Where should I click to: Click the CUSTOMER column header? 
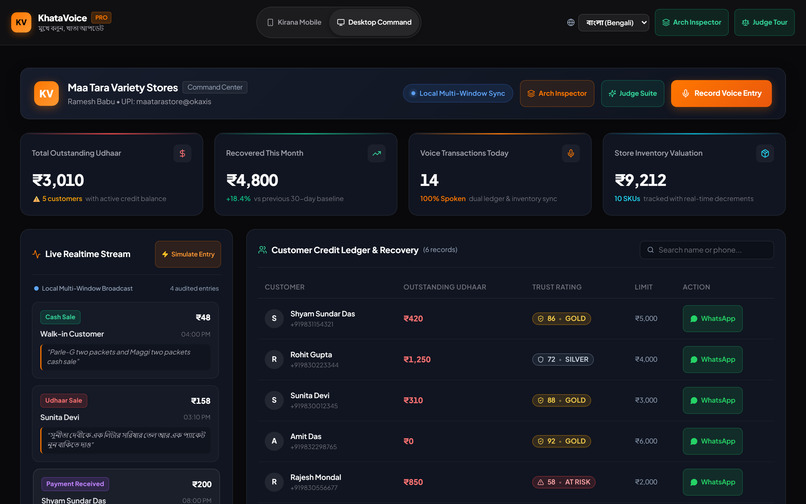click(284, 287)
